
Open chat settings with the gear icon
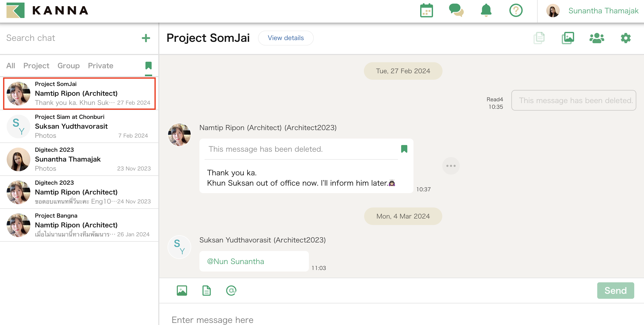coord(625,38)
